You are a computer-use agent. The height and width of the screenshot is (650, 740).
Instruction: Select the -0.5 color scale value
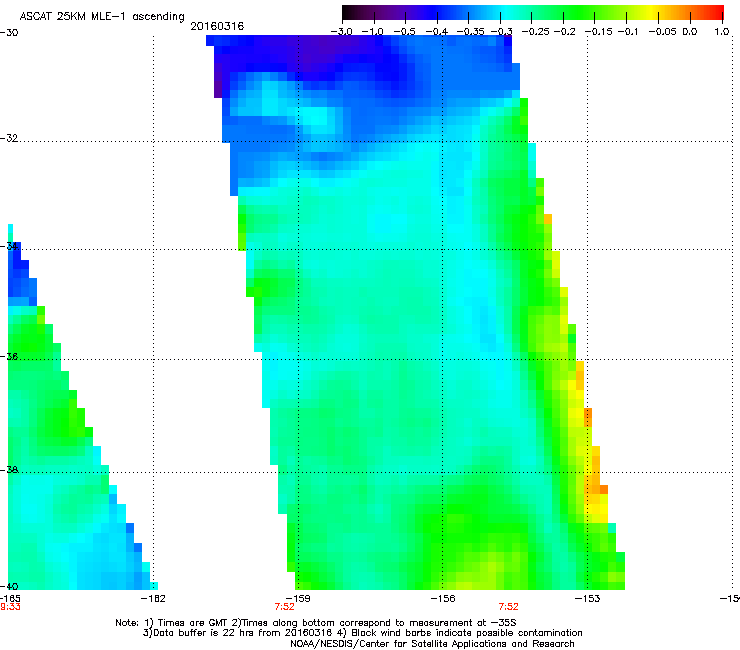[405, 32]
